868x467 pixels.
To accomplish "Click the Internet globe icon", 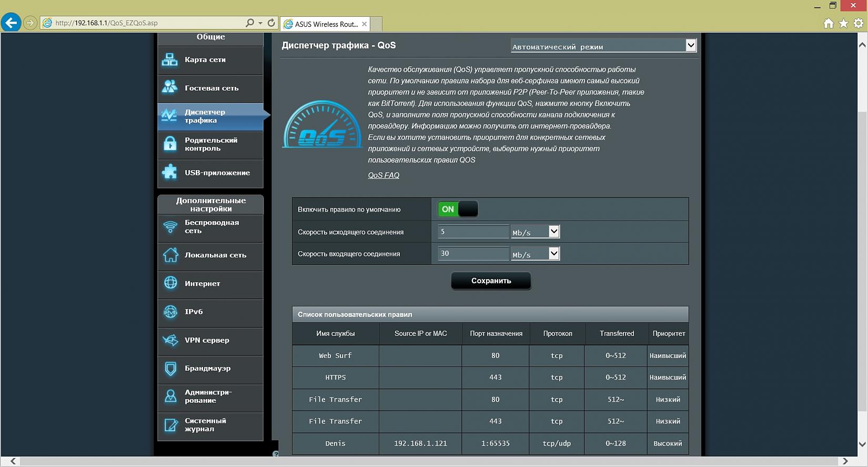I will click(170, 283).
